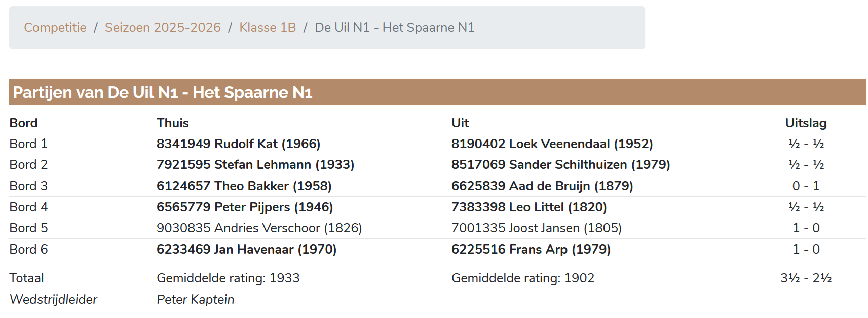Screen dimensions: 868x318
Task: Open Peter Pijpers on Bord 4
Action: click(245, 207)
